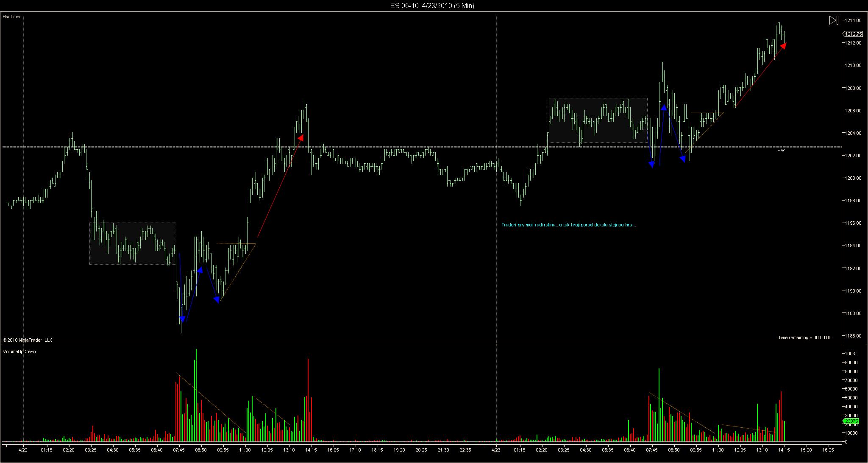868x463 pixels.
Task: Select the blue arrowhead at the 4/22 session low
Action: pyautogui.click(x=182, y=319)
